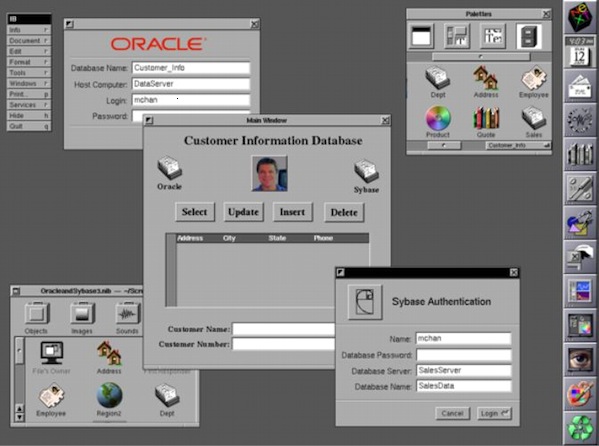Viewport: 599px width, 446px height.
Task: Click the File's Owner icon in nib window
Action: [x=52, y=354]
